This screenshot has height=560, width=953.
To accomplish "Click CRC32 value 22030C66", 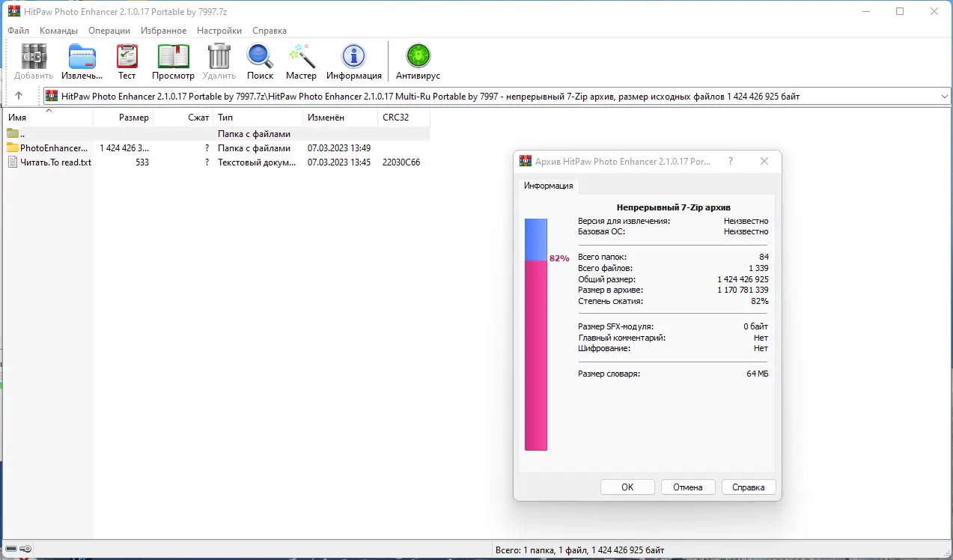I will coord(401,162).
